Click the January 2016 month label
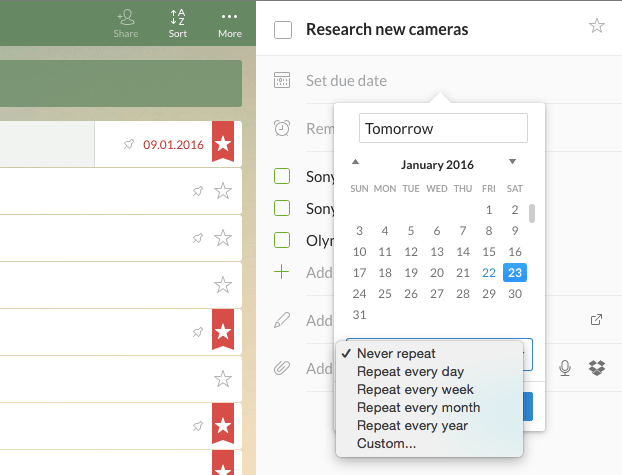Screen dimensions: 622x475 (x=437, y=165)
